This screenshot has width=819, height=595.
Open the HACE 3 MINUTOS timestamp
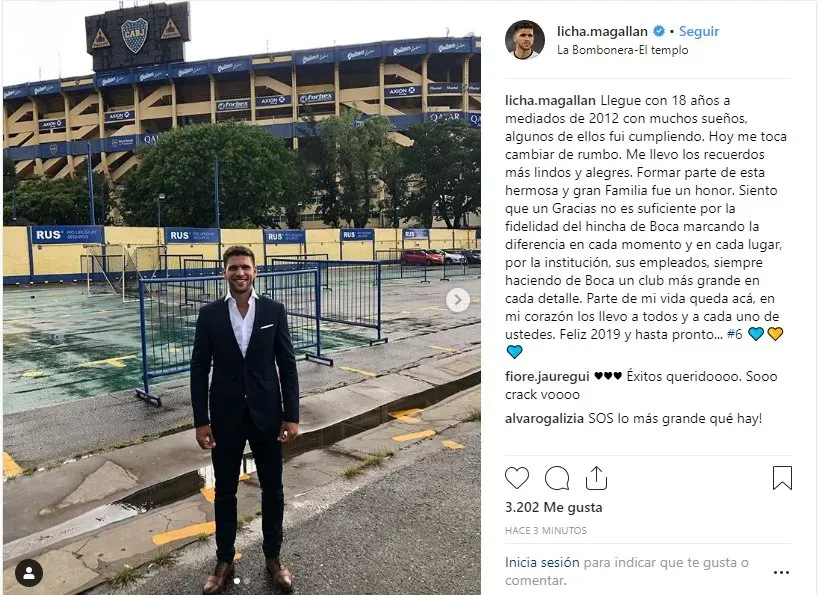pyautogui.click(x=546, y=531)
